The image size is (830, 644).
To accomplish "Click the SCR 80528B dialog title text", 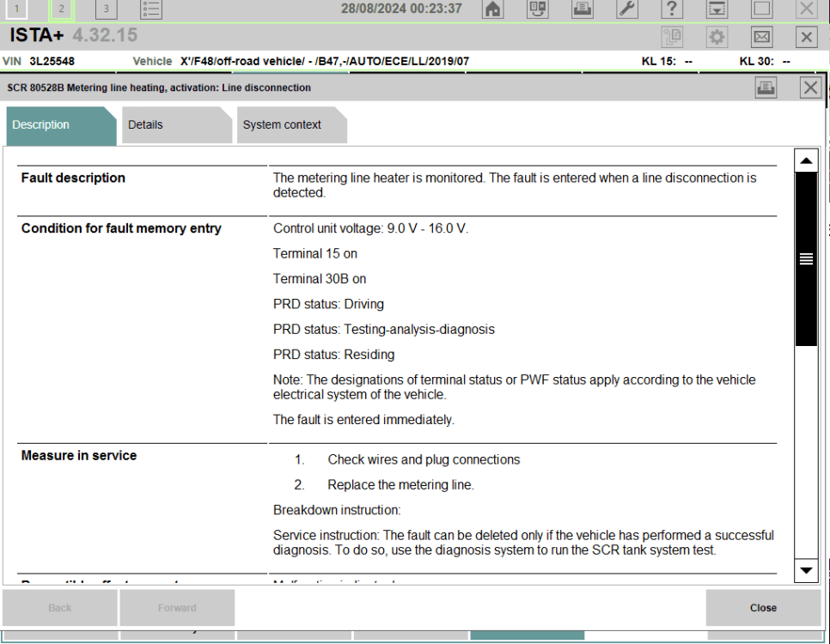I will coord(159,88).
